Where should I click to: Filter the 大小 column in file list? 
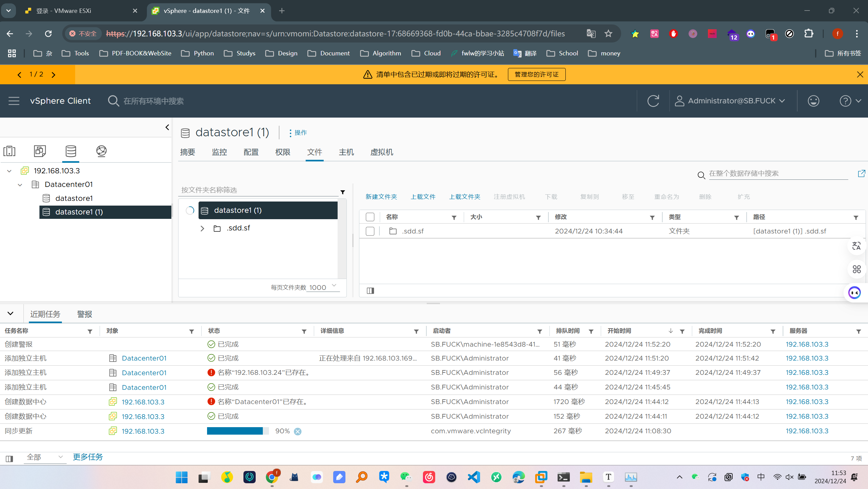(x=538, y=217)
